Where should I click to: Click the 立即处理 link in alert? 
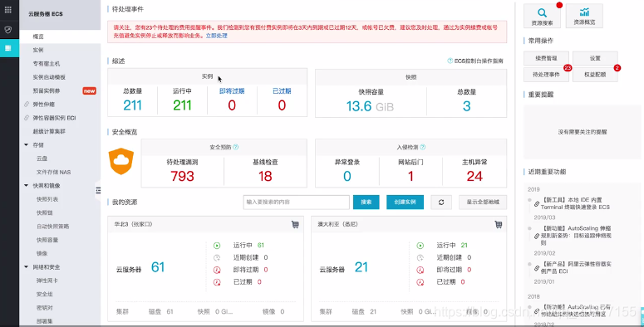[216, 36]
